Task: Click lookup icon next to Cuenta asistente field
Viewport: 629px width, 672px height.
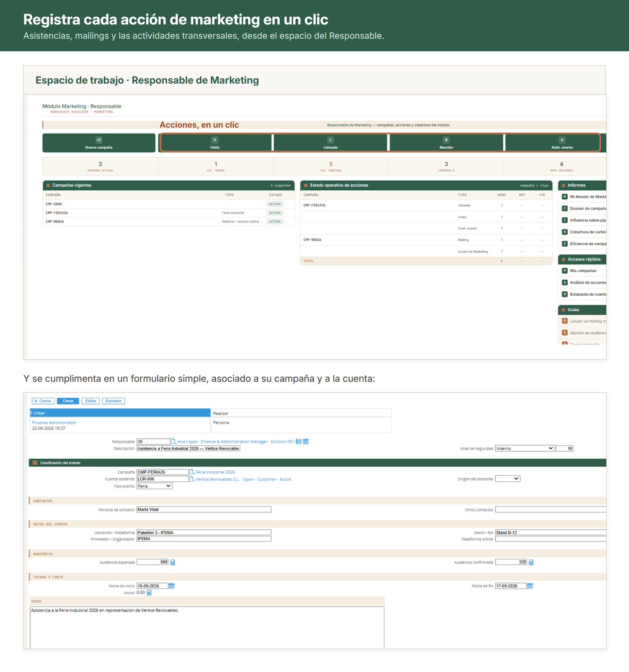Action: [x=192, y=479]
